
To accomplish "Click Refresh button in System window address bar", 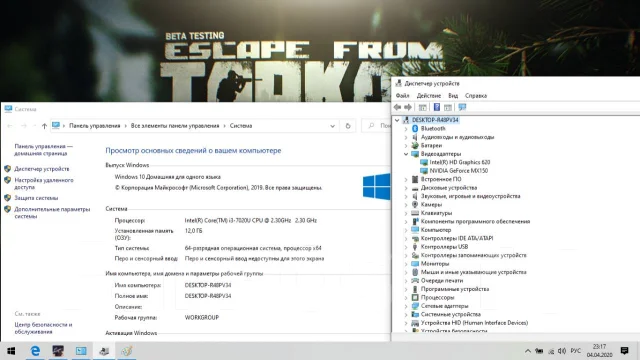I will [x=348, y=126].
